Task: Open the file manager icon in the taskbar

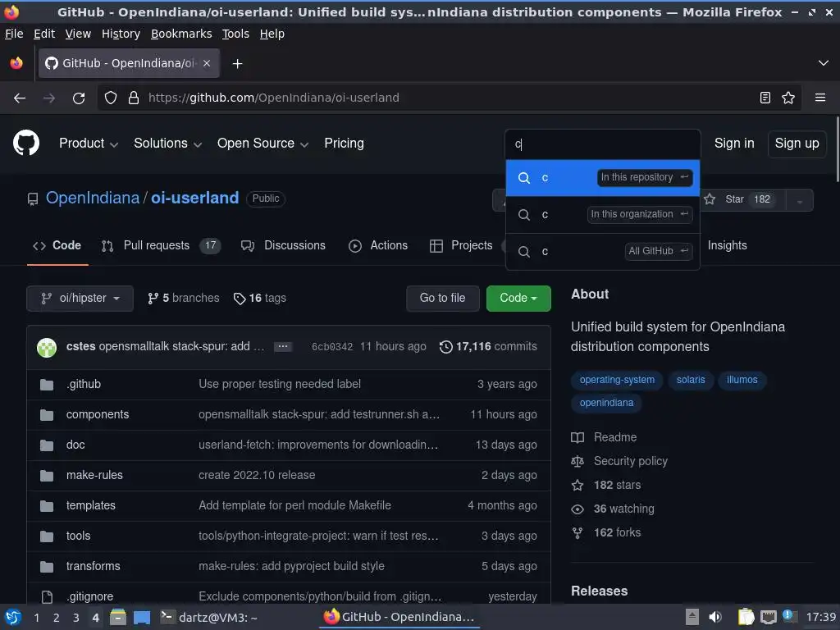Action: point(118,617)
